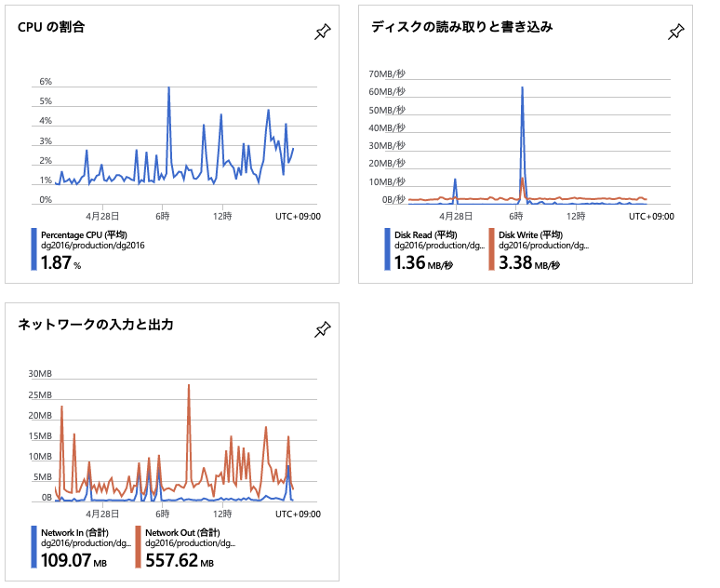
Task: Click the highest Network Out spike
Action: coord(189,385)
